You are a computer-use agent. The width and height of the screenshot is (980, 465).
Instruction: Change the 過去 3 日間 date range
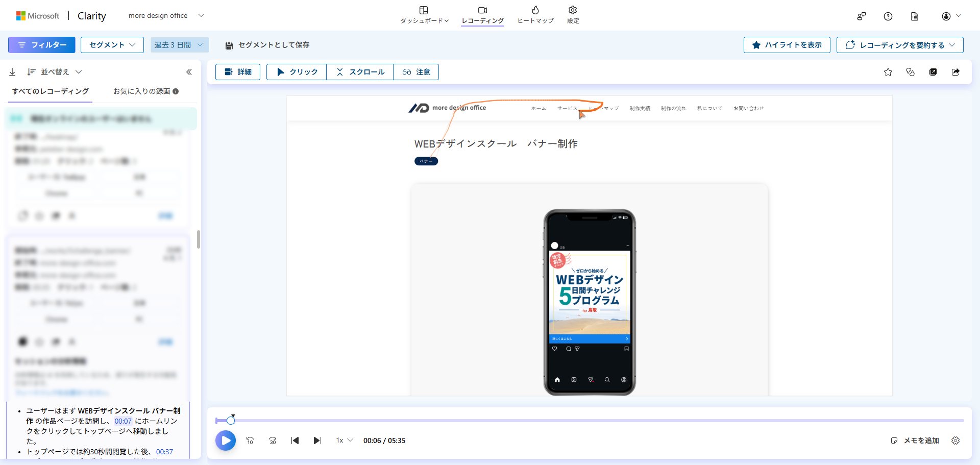tap(180, 45)
